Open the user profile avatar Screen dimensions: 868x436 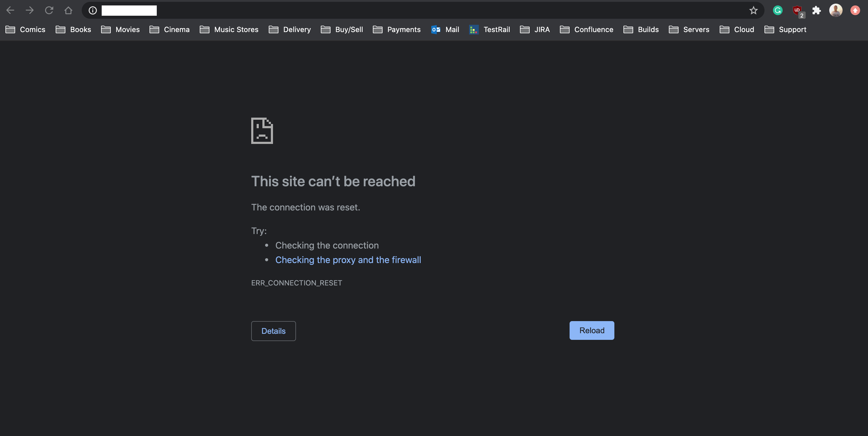tap(836, 11)
